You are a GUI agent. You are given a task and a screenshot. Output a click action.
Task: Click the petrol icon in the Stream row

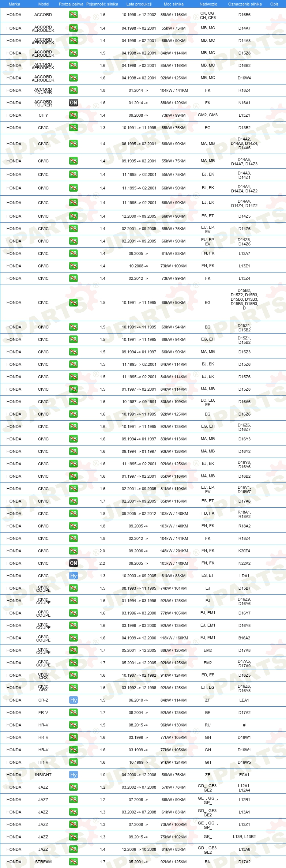click(x=73, y=862)
